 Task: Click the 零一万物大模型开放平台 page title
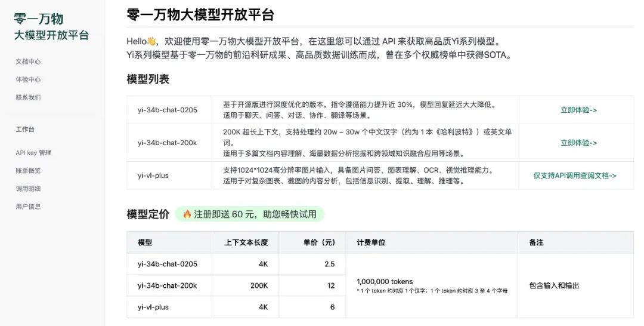point(200,15)
